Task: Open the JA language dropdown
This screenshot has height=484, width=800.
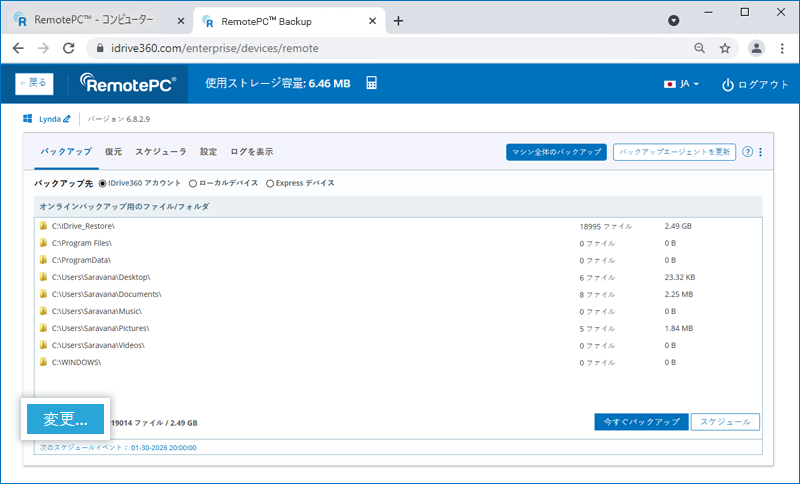Action: pos(681,84)
